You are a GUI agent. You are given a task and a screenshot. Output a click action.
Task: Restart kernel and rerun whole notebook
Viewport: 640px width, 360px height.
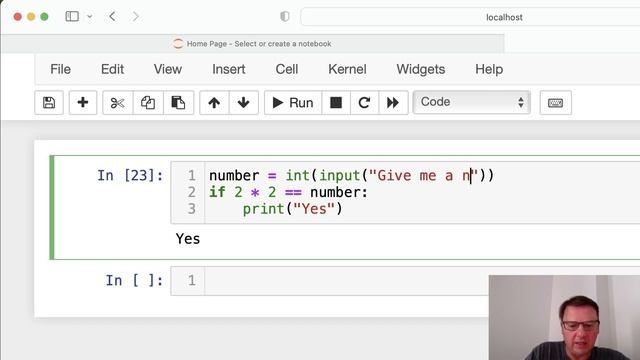pyautogui.click(x=393, y=102)
